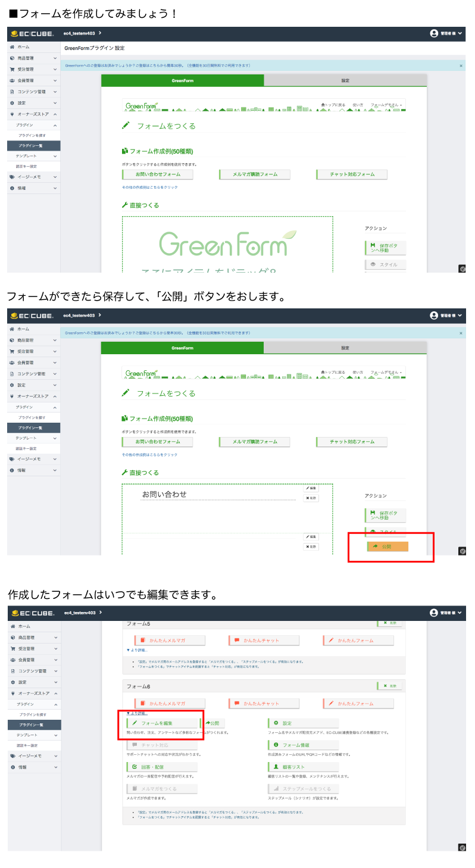The width and height of the screenshot is (475, 868).
Task: Click トップに戻る in the first screenshot
Action: pos(333,105)
